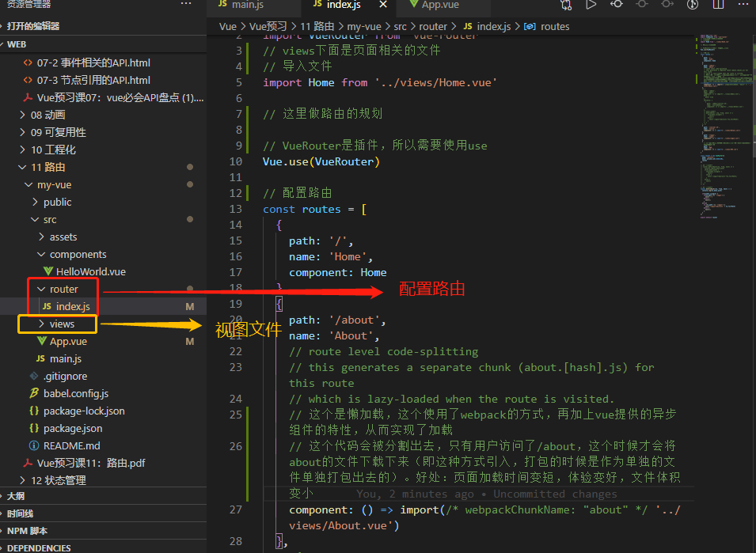
Task: Click the Vue icon beside App.vue in tree
Action: tap(42, 341)
